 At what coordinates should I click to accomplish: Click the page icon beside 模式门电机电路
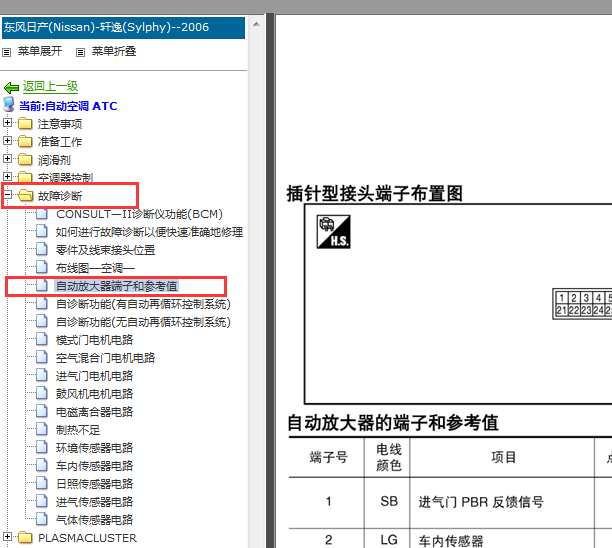pyautogui.click(x=41, y=339)
